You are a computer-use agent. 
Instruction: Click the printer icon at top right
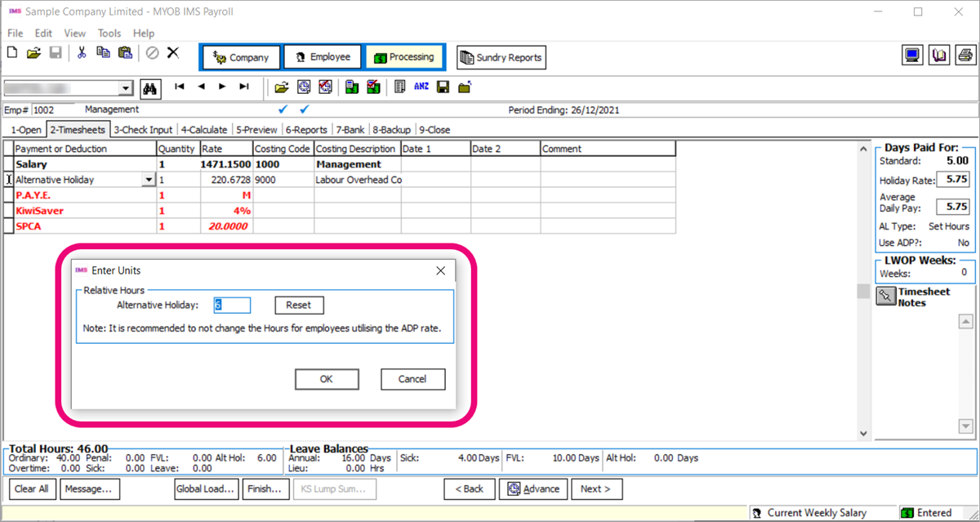pos(965,56)
